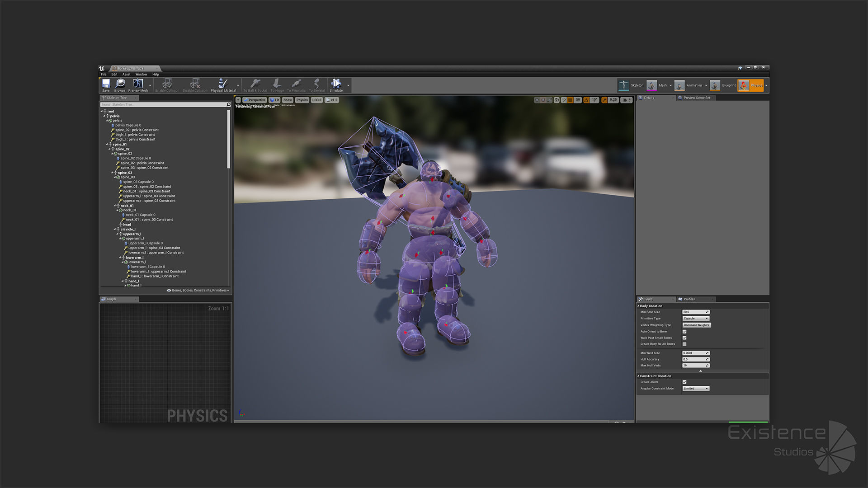
Task: Open Bones, Bodies, Constraints, Primitives filter
Action: pos(198,291)
